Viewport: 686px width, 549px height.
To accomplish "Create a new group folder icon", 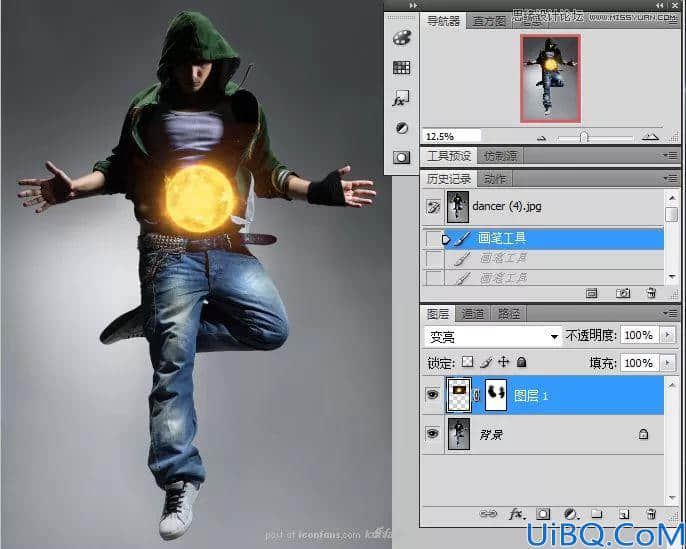I will pos(597,514).
